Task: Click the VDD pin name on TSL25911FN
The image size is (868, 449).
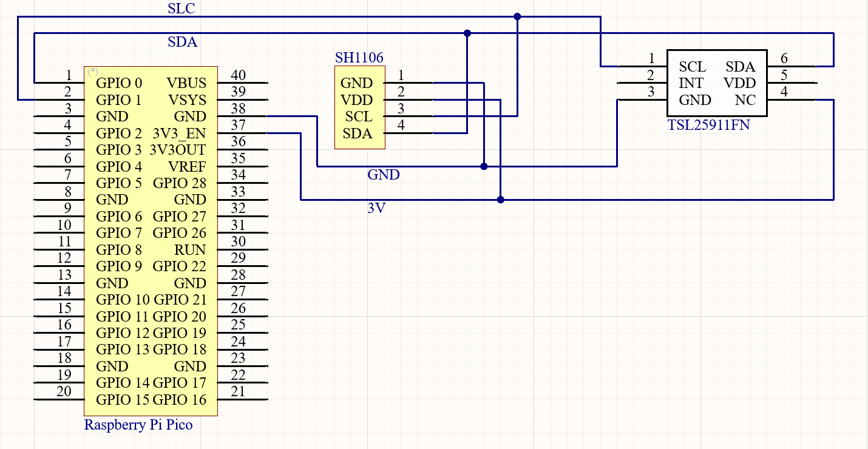Action: (740, 83)
